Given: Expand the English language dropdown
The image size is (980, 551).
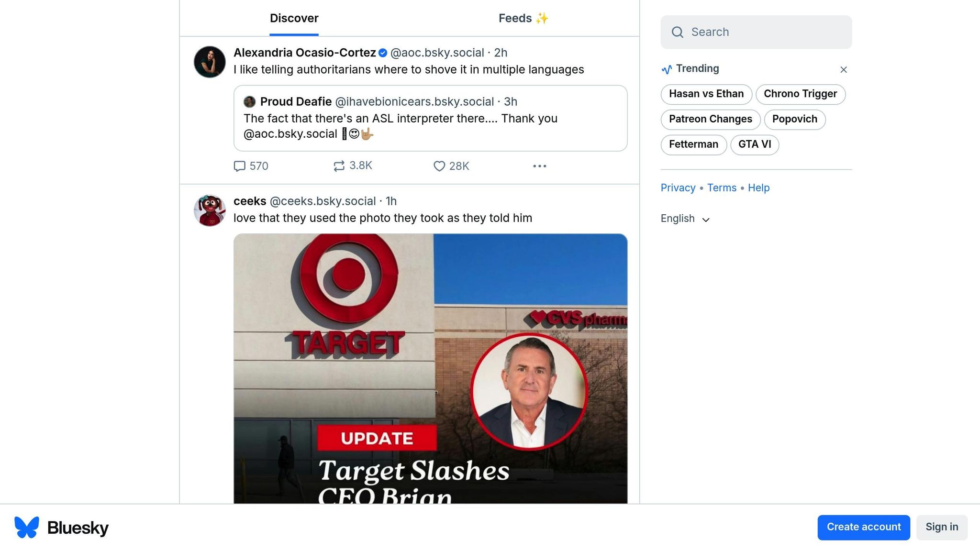Looking at the screenshot, I should click(685, 219).
